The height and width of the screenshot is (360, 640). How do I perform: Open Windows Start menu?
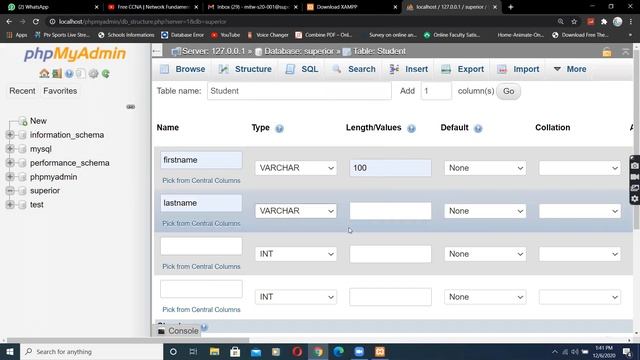click(x=10, y=351)
